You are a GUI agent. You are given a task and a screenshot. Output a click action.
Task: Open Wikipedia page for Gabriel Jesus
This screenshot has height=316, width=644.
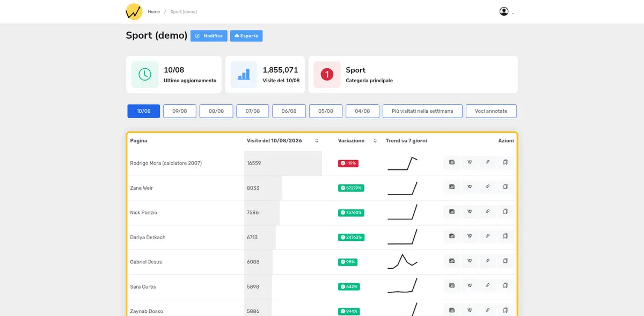pyautogui.click(x=470, y=261)
